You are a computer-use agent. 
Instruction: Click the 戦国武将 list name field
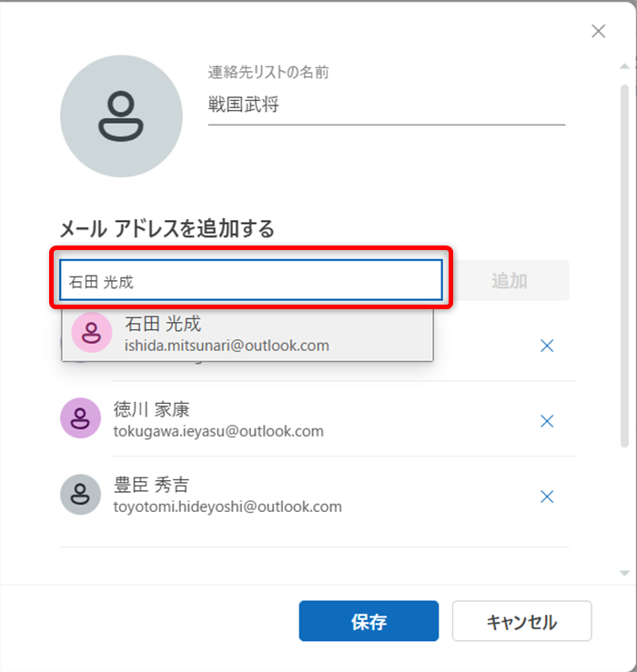pyautogui.click(x=386, y=105)
